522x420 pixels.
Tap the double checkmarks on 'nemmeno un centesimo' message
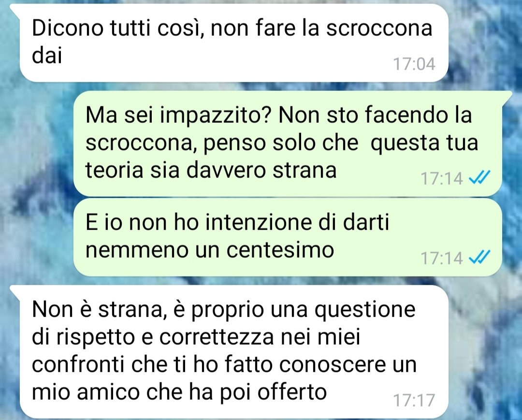[479, 257]
